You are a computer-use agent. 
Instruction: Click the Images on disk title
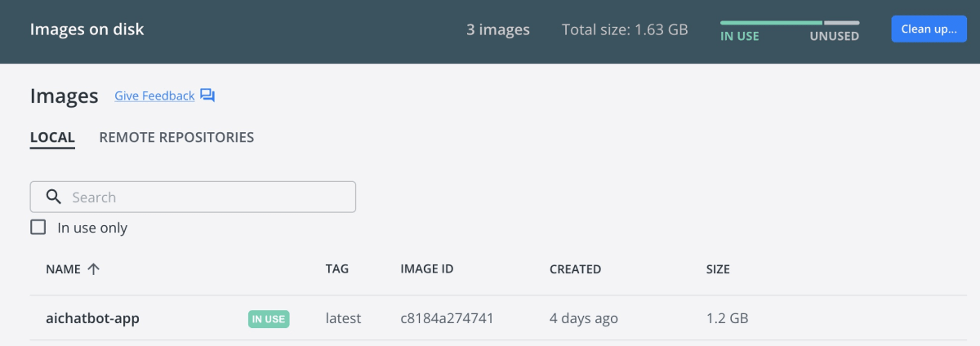point(87,29)
